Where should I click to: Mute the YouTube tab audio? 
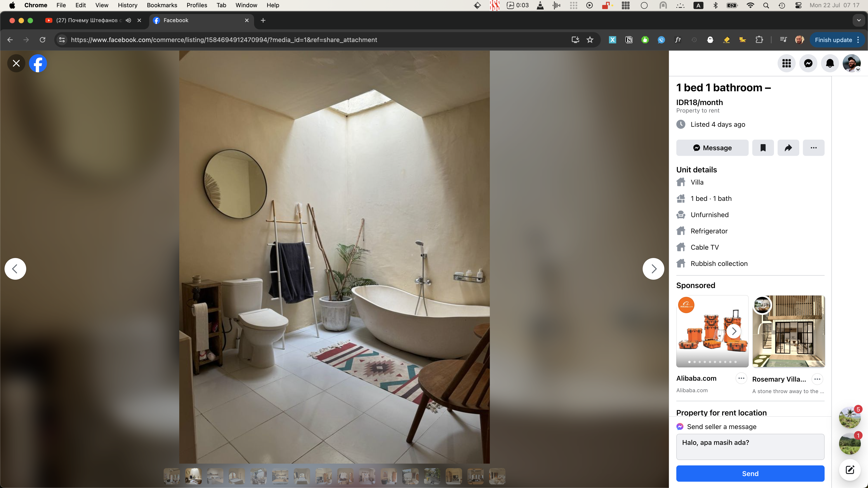click(128, 20)
